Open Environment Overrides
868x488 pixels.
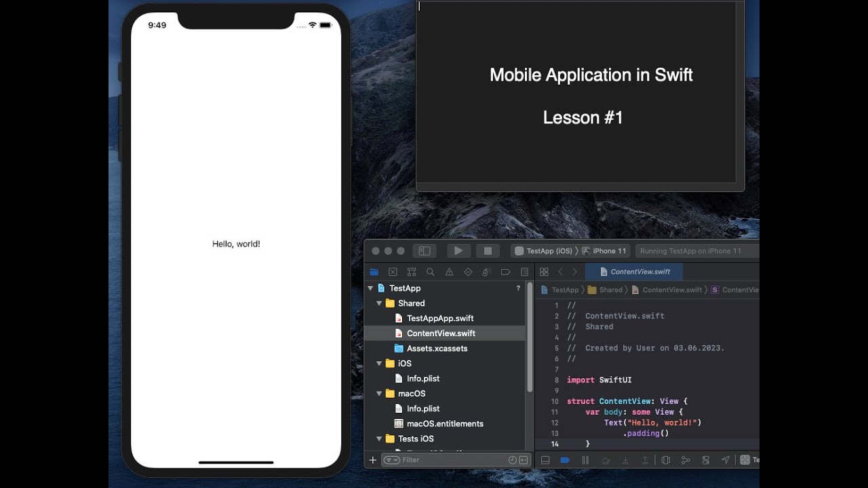pyautogui.click(x=706, y=460)
